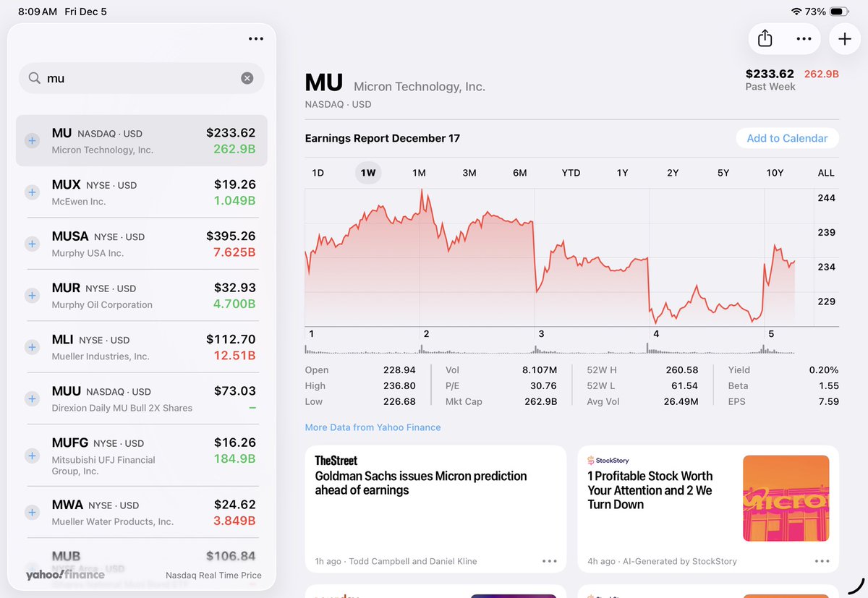The width and height of the screenshot is (868, 598).
Task: Open options for the TheStreet article
Action: pos(550,561)
